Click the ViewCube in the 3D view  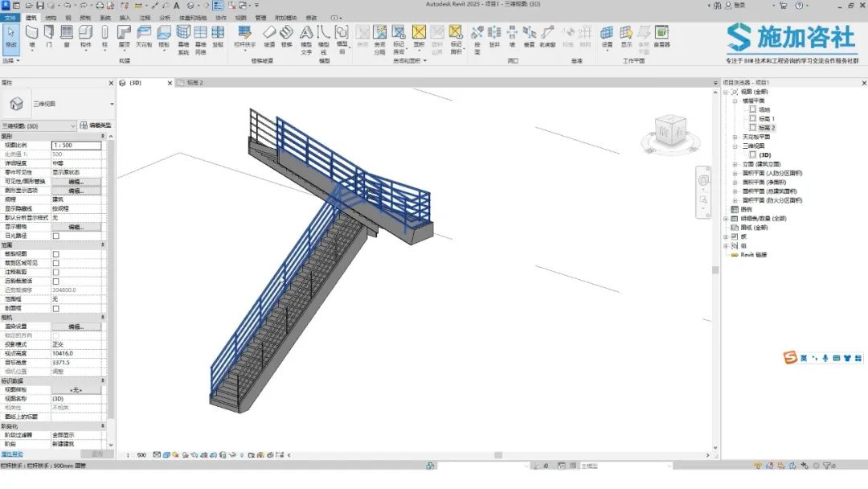point(670,132)
